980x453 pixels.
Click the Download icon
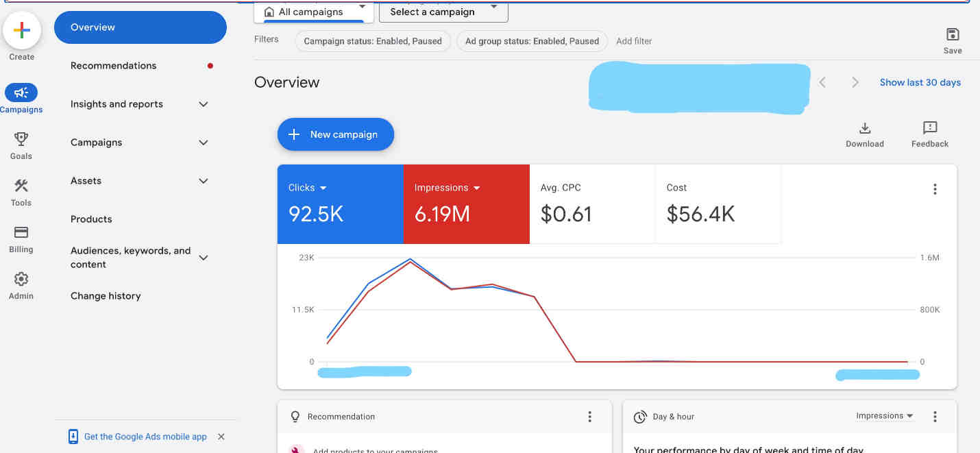(x=865, y=128)
